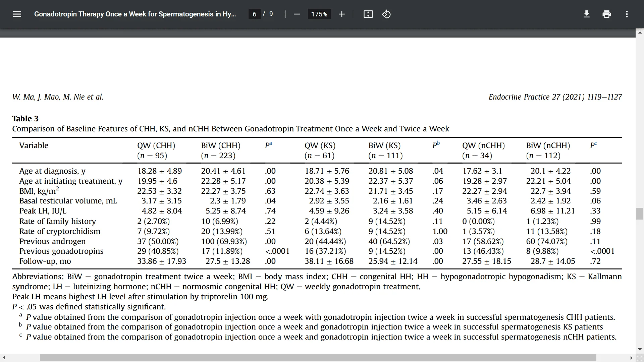Download the PDF file
The width and height of the screenshot is (644, 362).
[586, 14]
